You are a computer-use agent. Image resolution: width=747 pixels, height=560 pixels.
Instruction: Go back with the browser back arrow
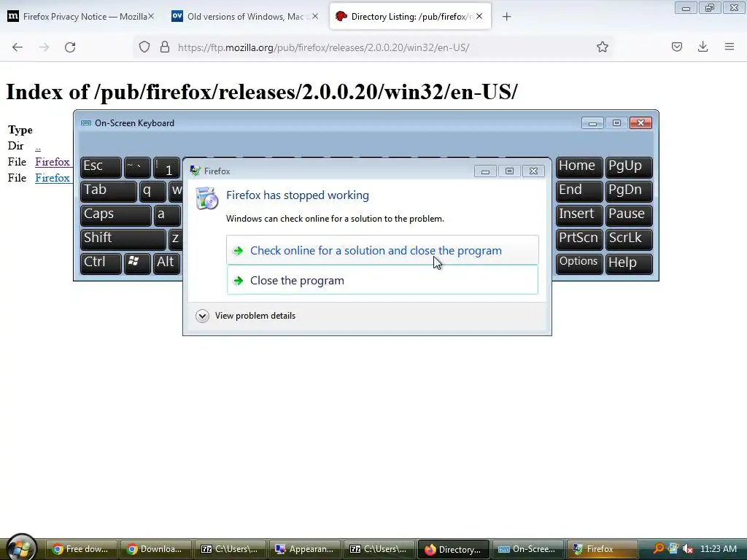click(18, 47)
